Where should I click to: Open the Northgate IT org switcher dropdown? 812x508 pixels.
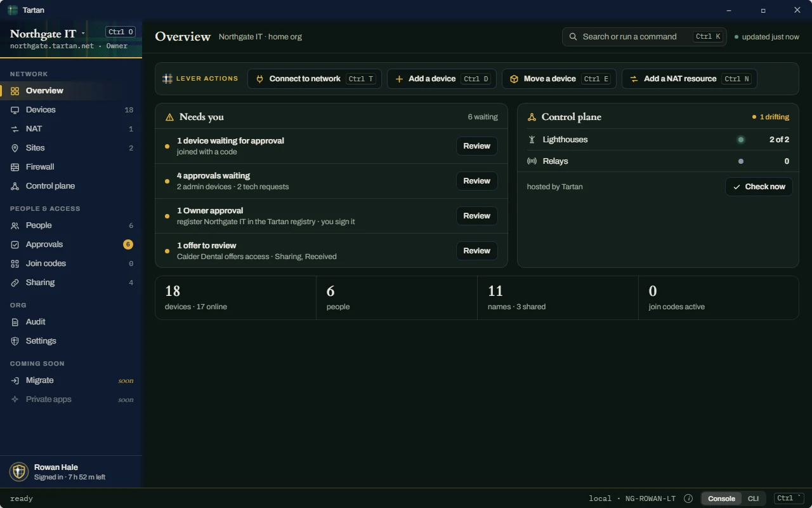(x=48, y=34)
